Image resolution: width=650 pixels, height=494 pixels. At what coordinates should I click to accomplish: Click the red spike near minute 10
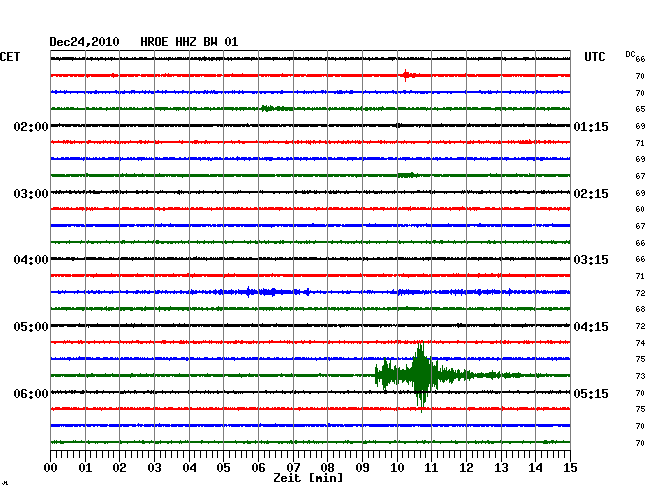pos(406,75)
